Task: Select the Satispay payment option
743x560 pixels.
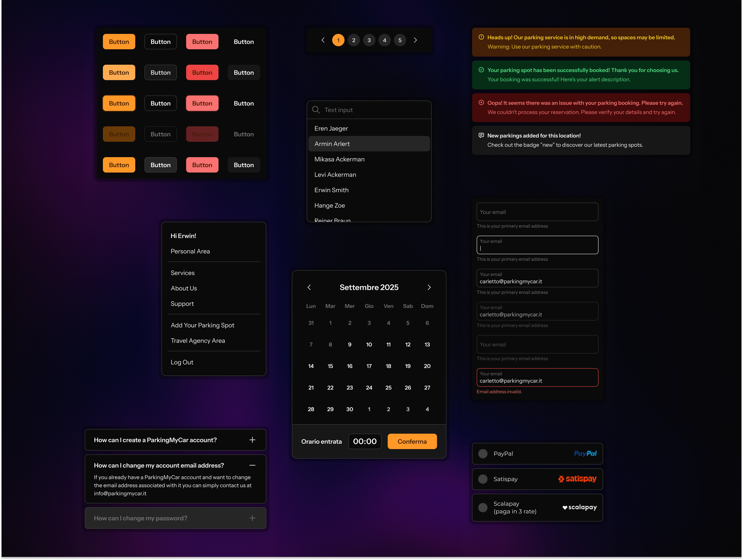Action: [483, 479]
